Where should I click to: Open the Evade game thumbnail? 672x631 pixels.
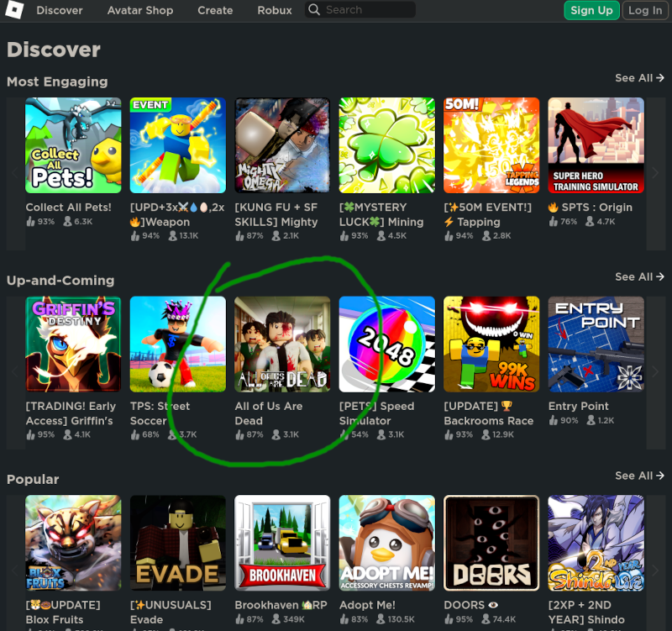(x=178, y=543)
